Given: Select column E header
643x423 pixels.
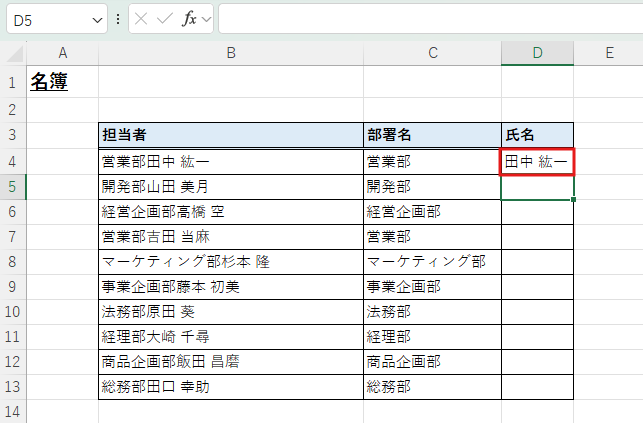Looking at the screenshot, I should coord(608,53).
